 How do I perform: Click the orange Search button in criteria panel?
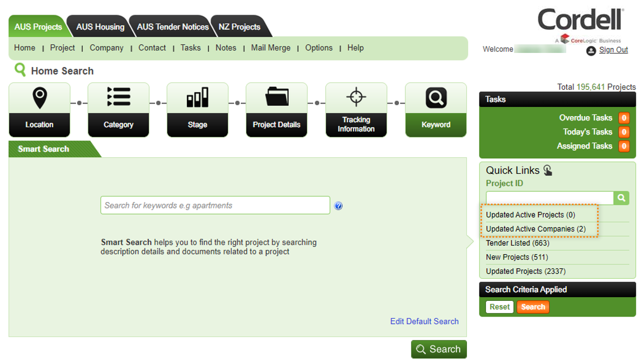pos(533,307)
